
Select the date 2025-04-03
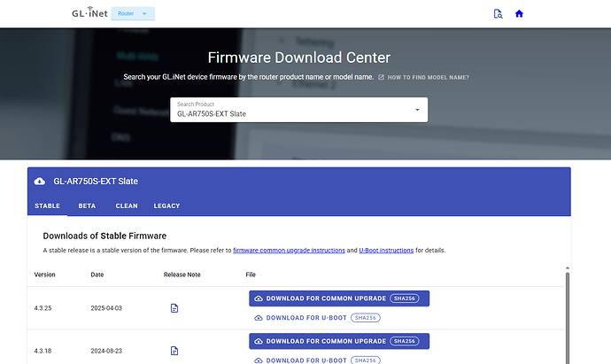(x=106, y=308)
